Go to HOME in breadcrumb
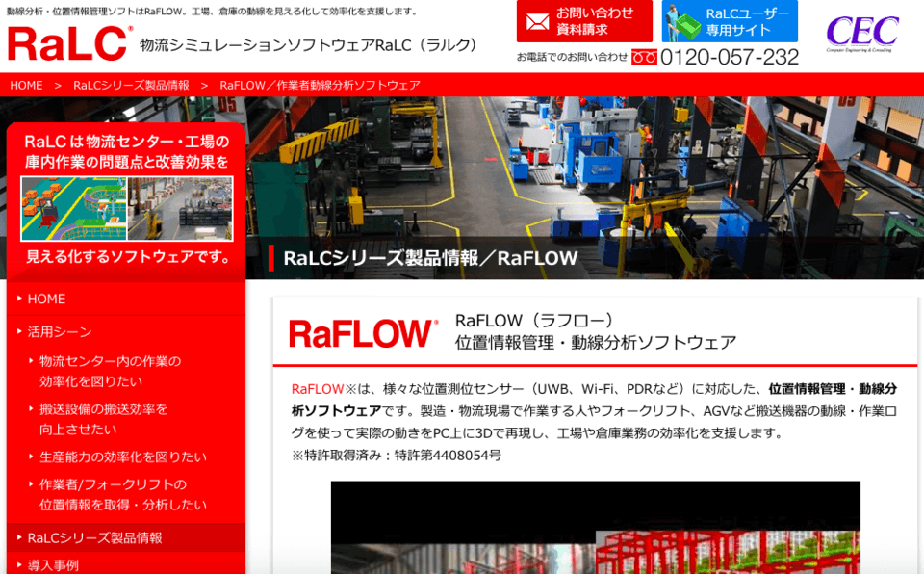 (x=26, y=85)
